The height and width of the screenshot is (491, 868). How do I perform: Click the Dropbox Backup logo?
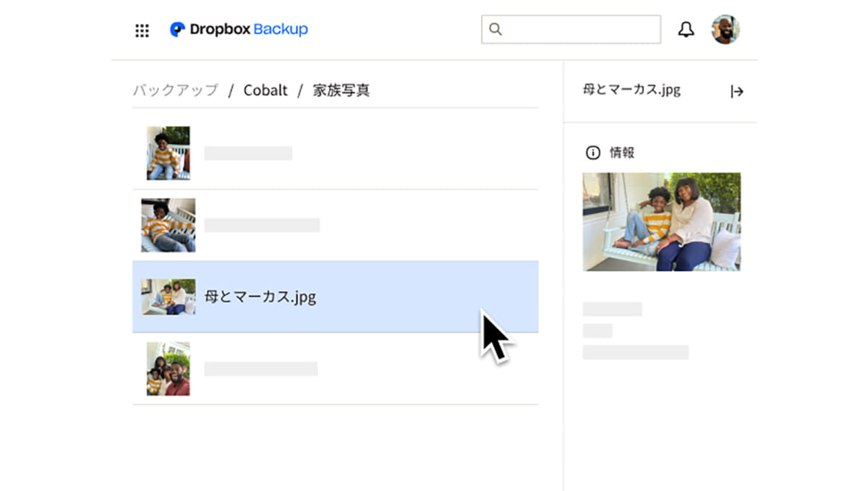[239, 30]
